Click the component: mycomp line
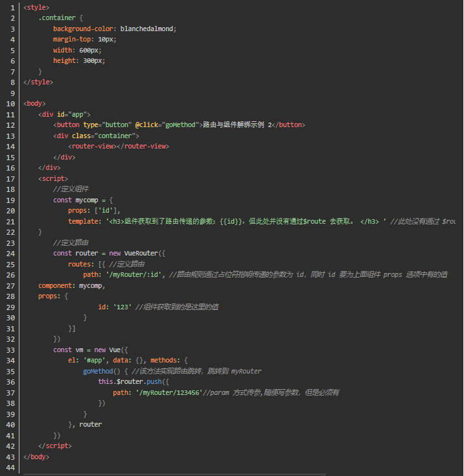 71,285
